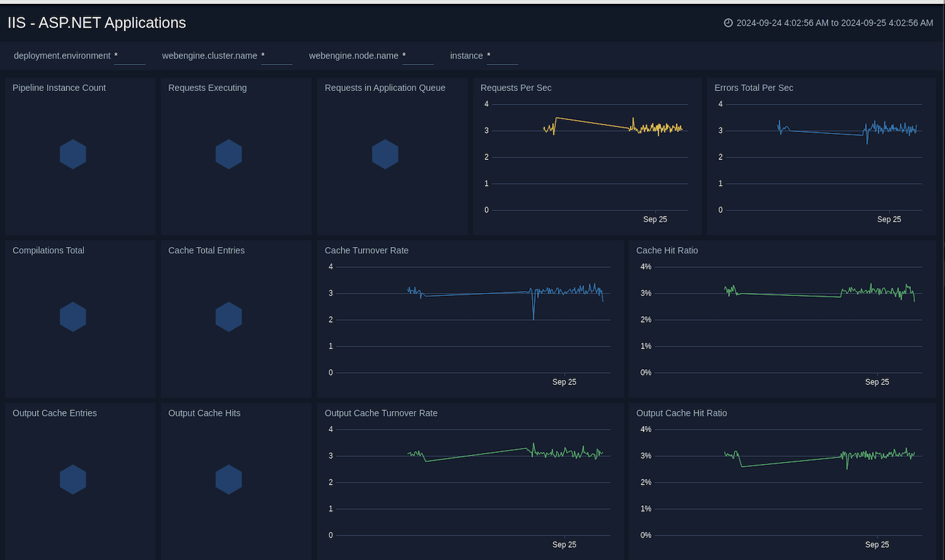The width and height of the screenshot is (945, 560).
Task: Click the Requests in Application Queue hexagon icon
Action: pyautogui.click(x=385, y=154)
